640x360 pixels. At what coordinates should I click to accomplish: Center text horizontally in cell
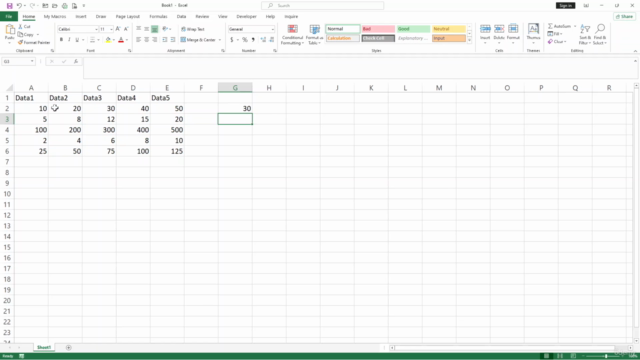coord(147,40)
